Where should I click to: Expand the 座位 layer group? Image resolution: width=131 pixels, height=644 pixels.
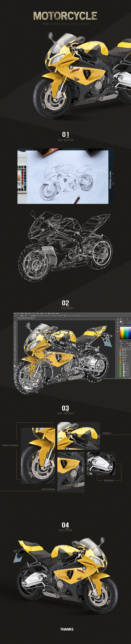(x=122, y=353)
